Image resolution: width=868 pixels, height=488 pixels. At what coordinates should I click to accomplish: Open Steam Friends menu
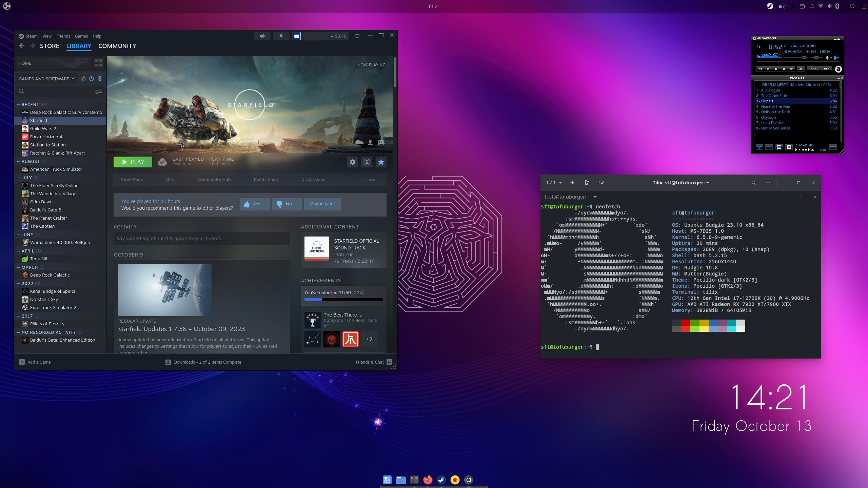[63, 36]
